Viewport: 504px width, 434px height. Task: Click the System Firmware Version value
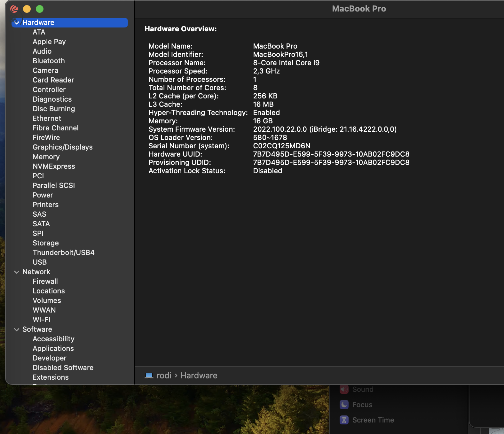click(325, 129)
